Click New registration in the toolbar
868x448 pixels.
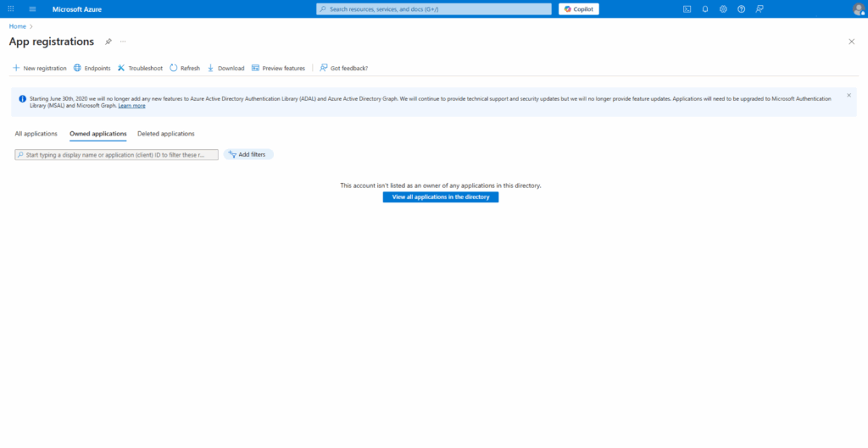[x=40, y=68]
